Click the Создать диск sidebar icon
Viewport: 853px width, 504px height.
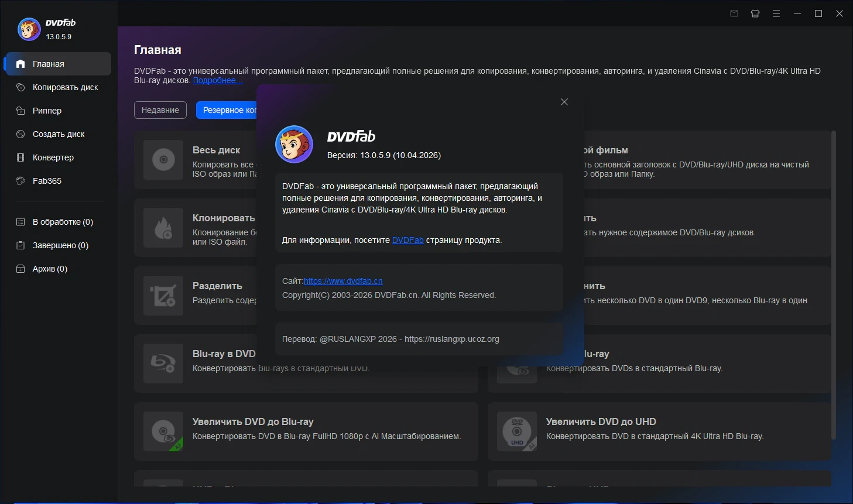(x=20, y=134)
